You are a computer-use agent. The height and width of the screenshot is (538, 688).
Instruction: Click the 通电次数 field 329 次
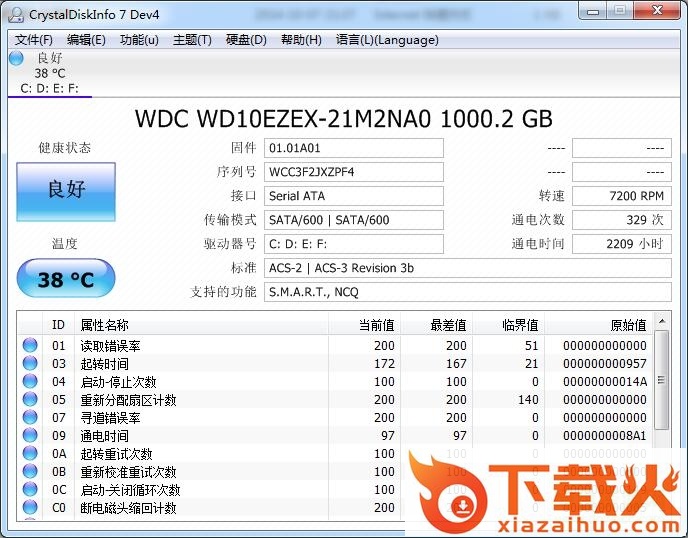tap(622, 220)
